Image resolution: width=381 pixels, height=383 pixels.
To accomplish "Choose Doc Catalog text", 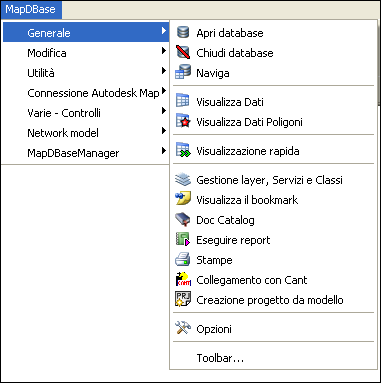I will [x=225, y=220].
